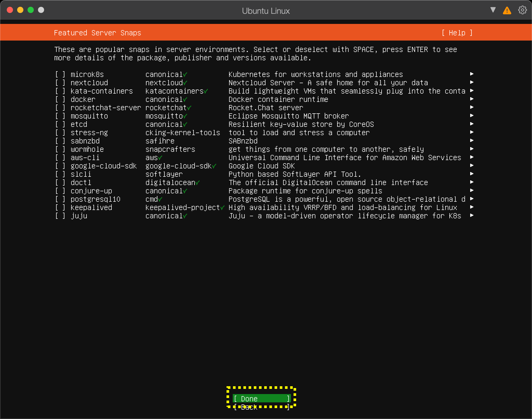Toggle the rocketchat-server checkbox
The image size is (532, 419).
click(x=60, y=108)
